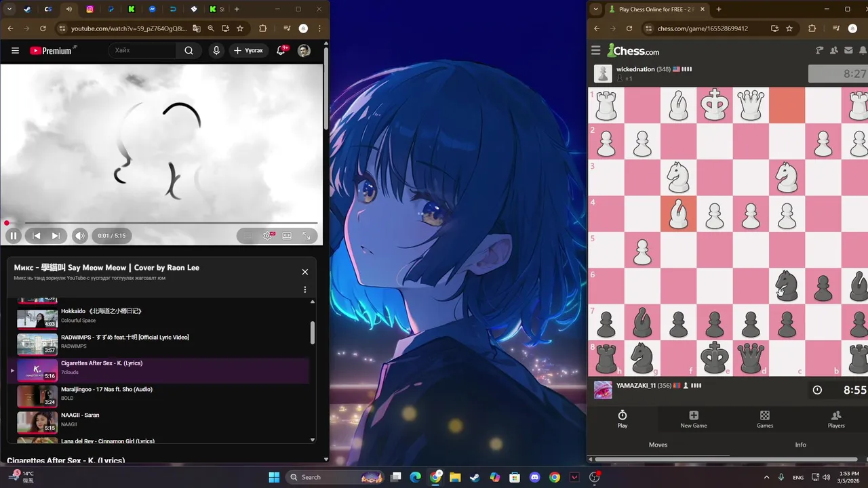Switch to the Messenger browser tab
Screen dimensions: 868x488
click(152, 9)
